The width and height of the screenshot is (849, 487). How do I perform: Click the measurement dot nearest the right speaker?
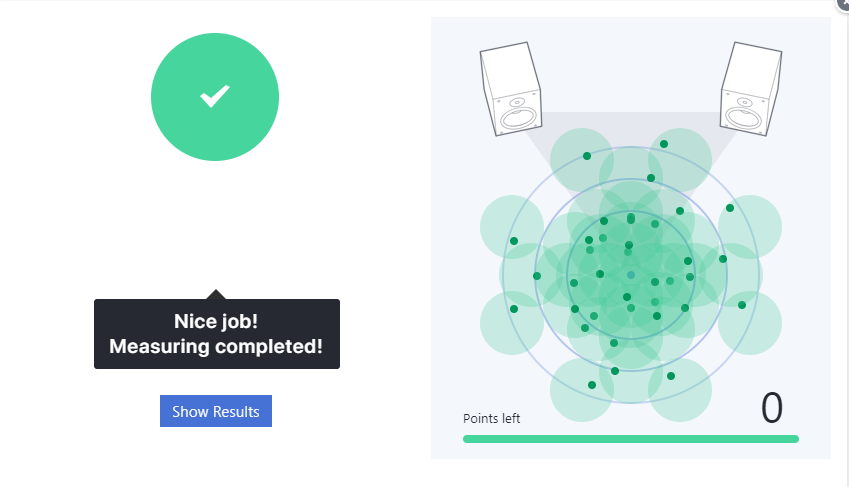[664, 144]
